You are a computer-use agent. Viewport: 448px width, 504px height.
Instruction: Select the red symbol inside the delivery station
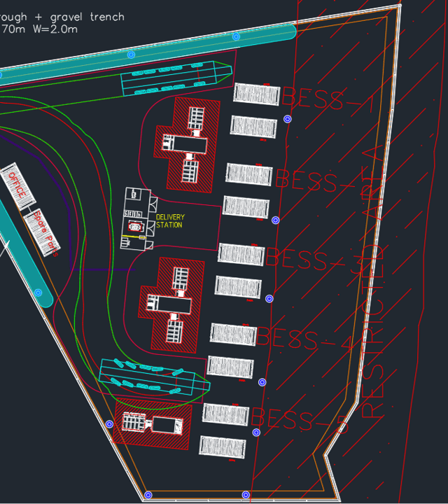pos(135,227)
